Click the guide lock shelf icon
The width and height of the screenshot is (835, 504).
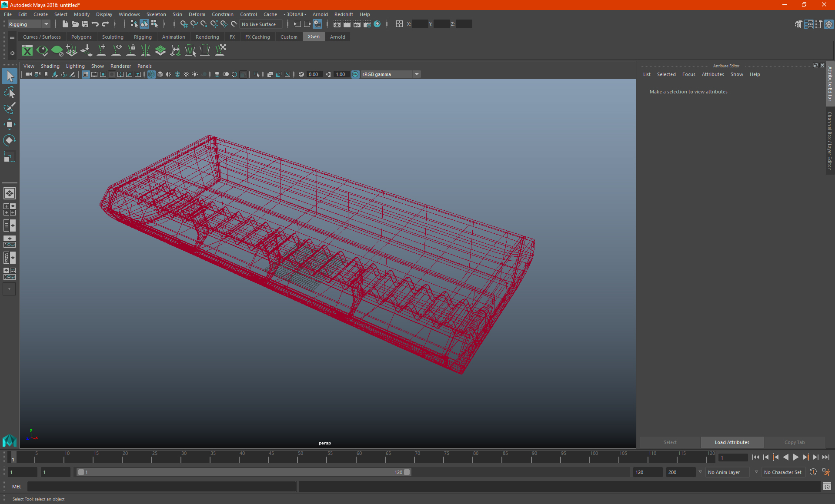pos(131,50)
